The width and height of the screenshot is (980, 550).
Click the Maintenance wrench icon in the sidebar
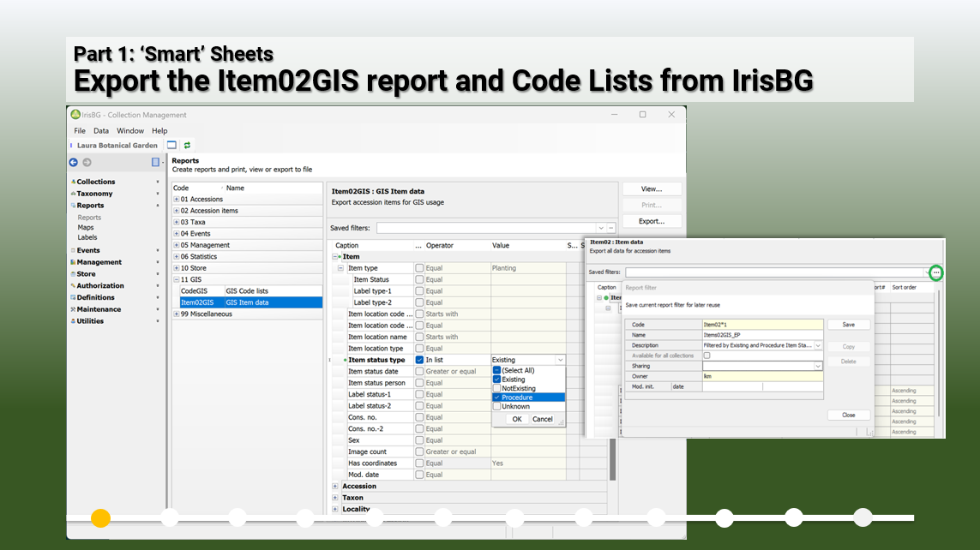point(75,309)
